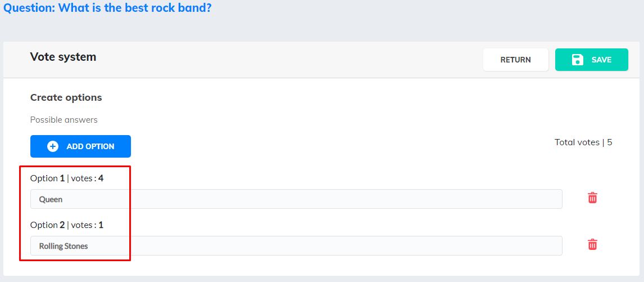Click the SAVE button text
This screenshot has height=282, width=644.
pos(601,60)
